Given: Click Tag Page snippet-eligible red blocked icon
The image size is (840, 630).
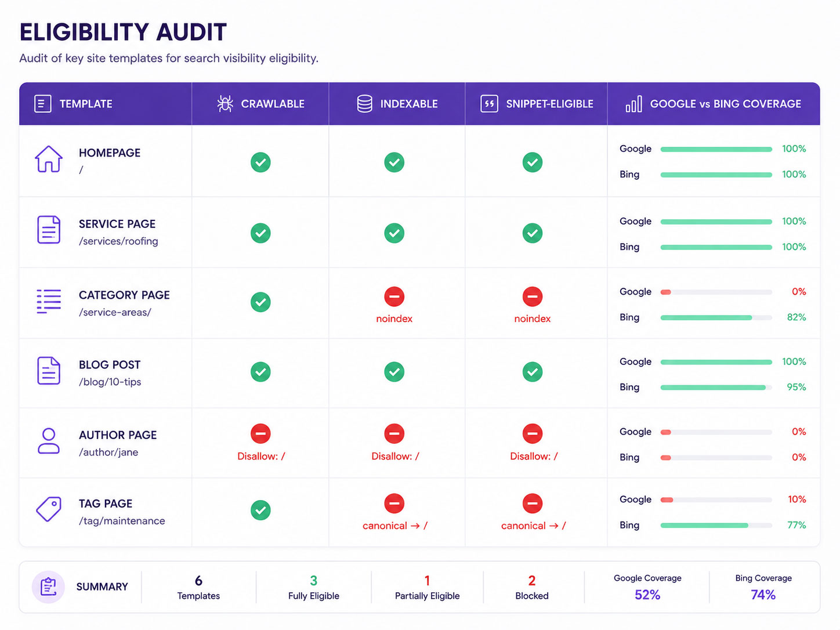Looking at the screenshot, I should point(533,504).
